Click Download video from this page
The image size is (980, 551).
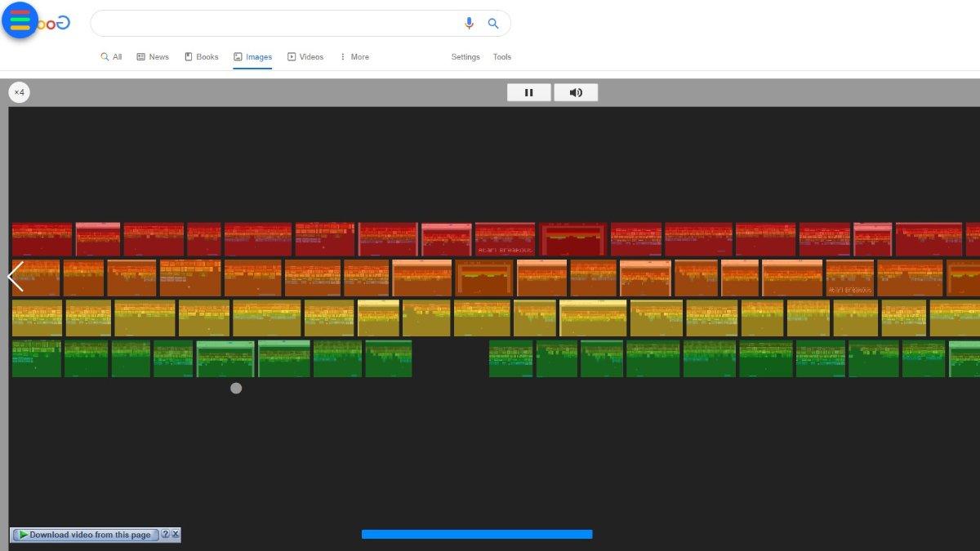tap(86, 535)
